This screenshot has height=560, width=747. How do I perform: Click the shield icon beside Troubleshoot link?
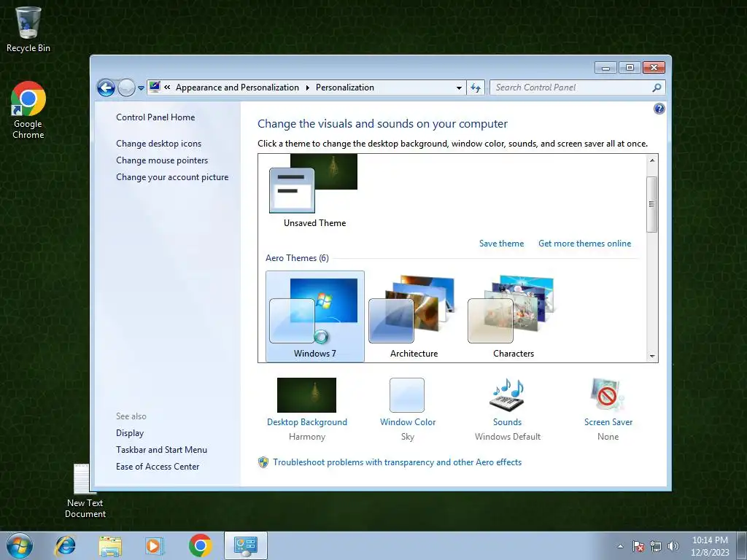(263, 462)
